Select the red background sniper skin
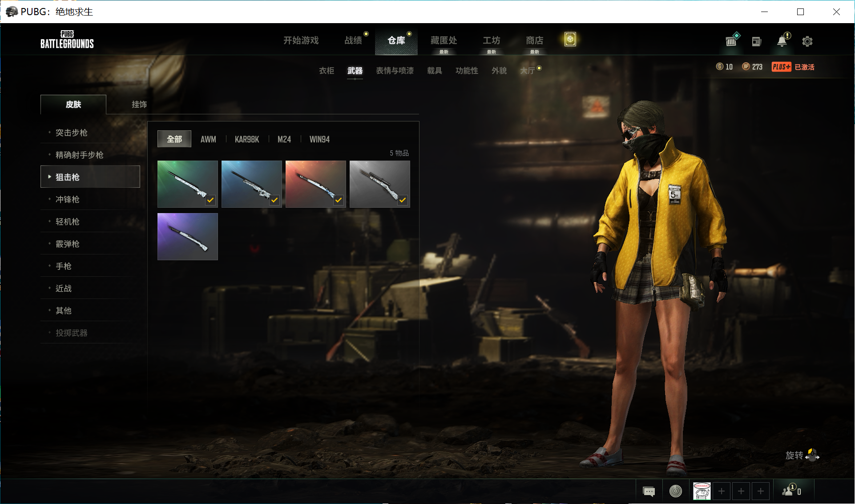 (x=316, y=184)
